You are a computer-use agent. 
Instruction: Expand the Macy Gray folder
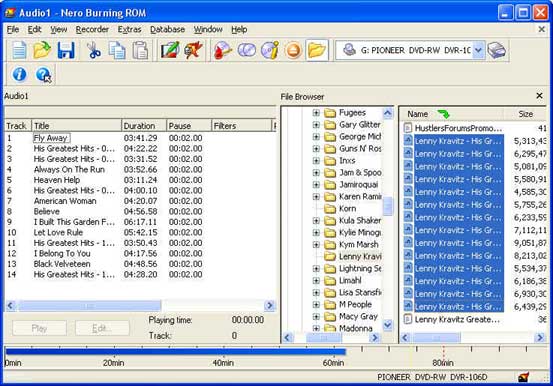(316, 316)
